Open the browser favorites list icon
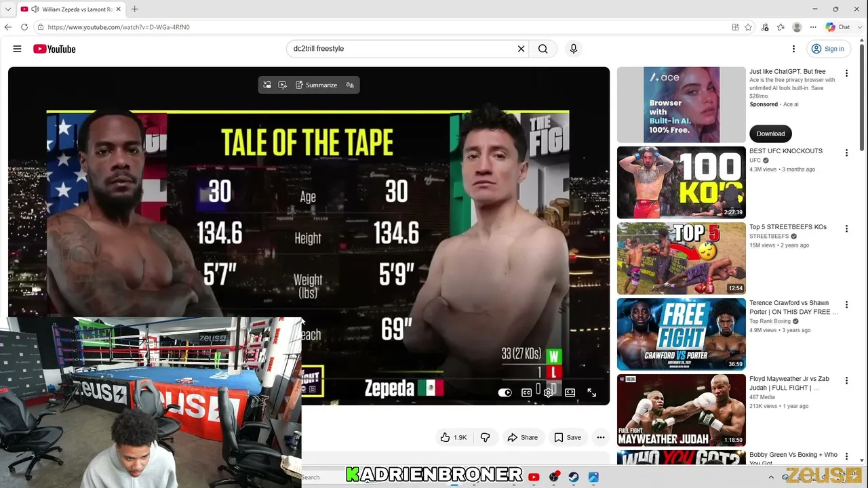 [781, 27]
